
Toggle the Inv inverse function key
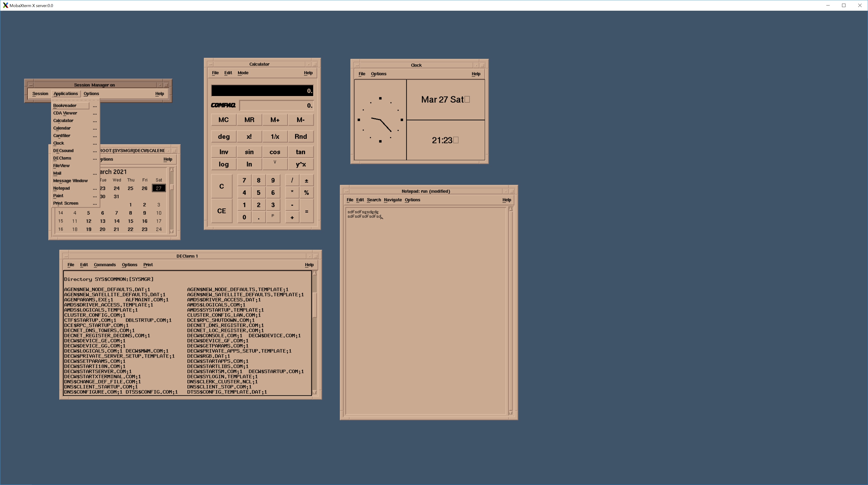tap(223, 152)
